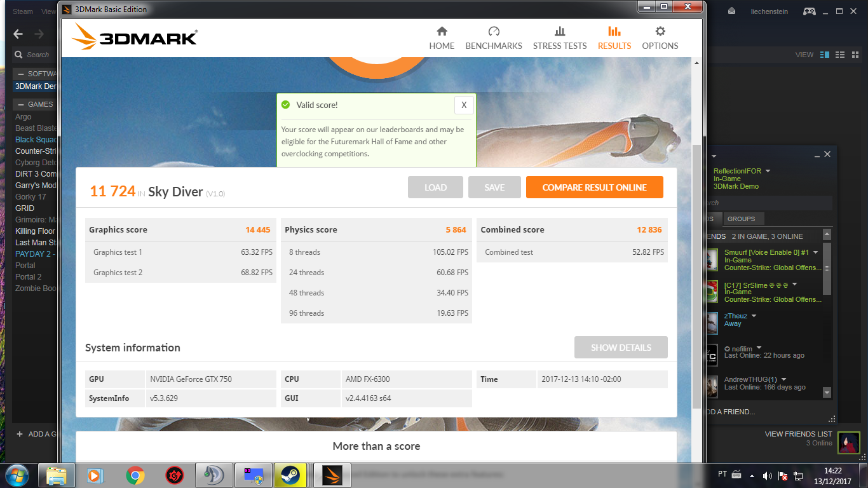This screenshot has height=488, width=868.
Task: Select Garry's Mod in Steam library
Action: 36,186
